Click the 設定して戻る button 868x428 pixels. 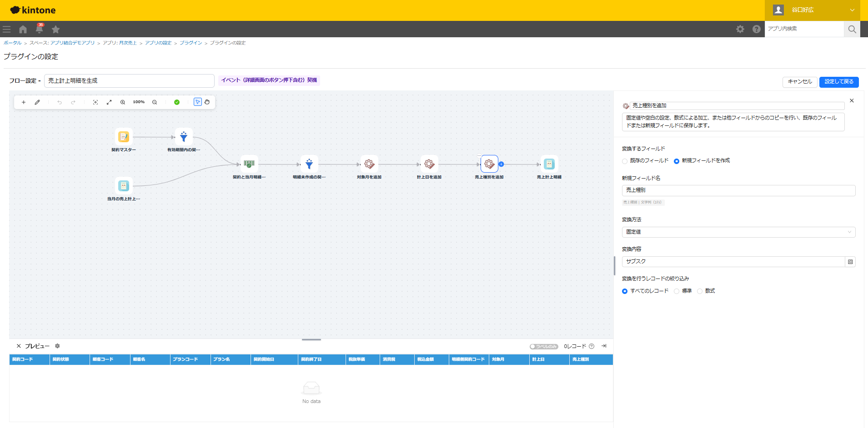[839, 82]
